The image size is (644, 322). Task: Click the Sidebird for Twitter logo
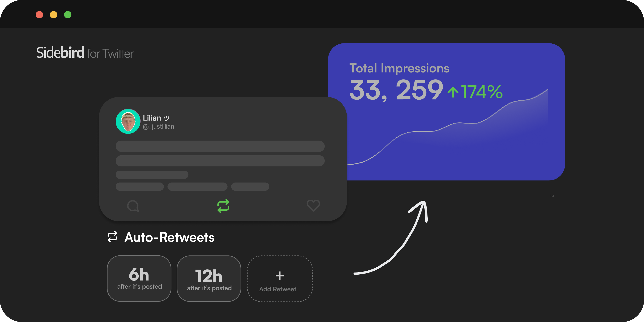click(x=85, y=53)
